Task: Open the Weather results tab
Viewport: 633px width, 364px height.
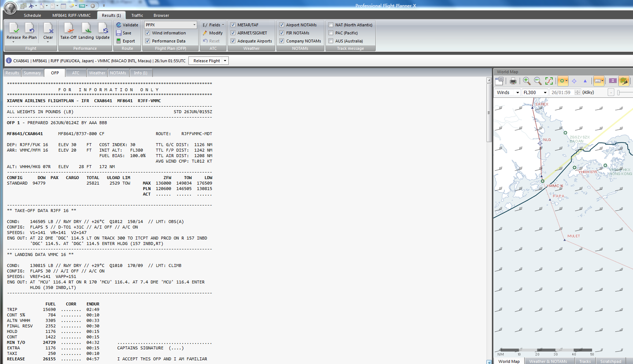Action: tap(97, 73)
